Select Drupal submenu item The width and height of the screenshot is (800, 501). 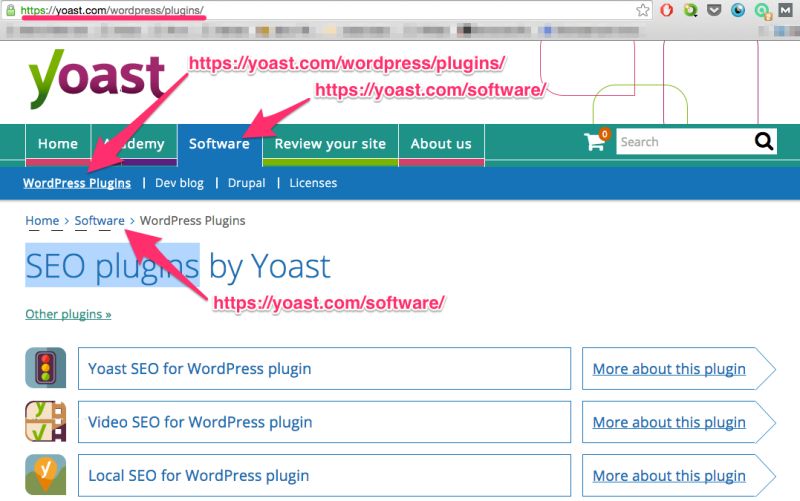coord(246,183)
